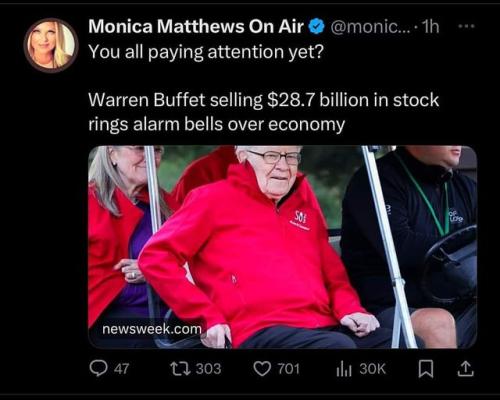This screenshot has height=400, width=500.
Task: Select the "You all paying attention yet?" text
Action: click(206, 52)
